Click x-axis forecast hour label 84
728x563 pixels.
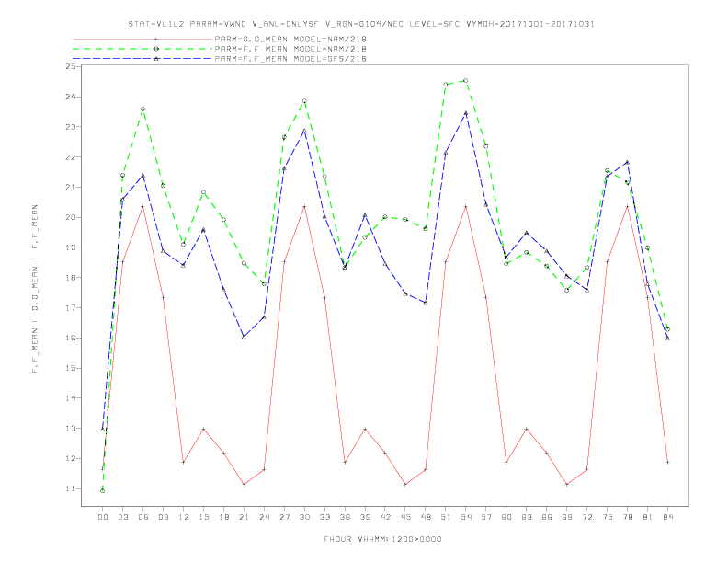[667, 517]
